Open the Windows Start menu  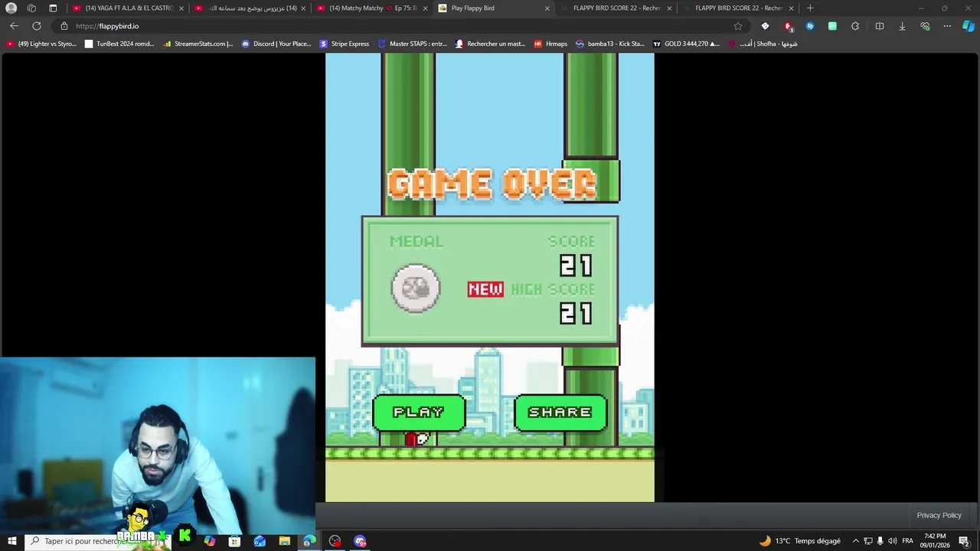[x=11, y=541]
